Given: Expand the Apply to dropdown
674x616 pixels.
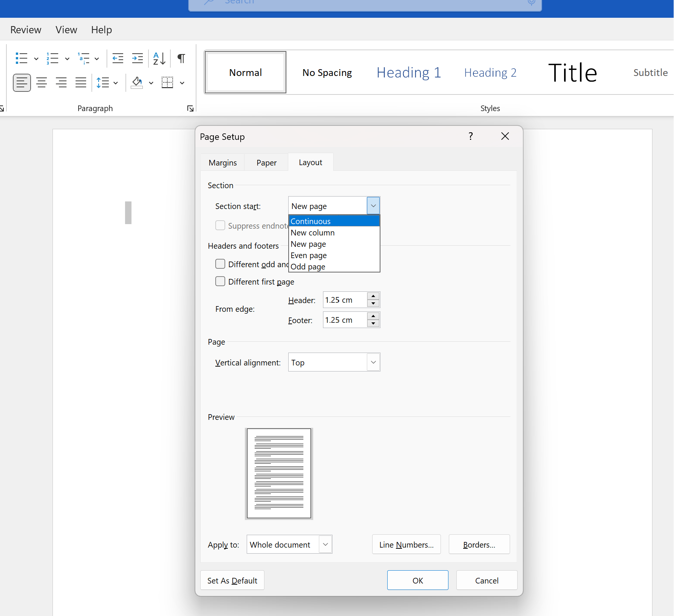Looking at the screenshot, I should (325, 545).
